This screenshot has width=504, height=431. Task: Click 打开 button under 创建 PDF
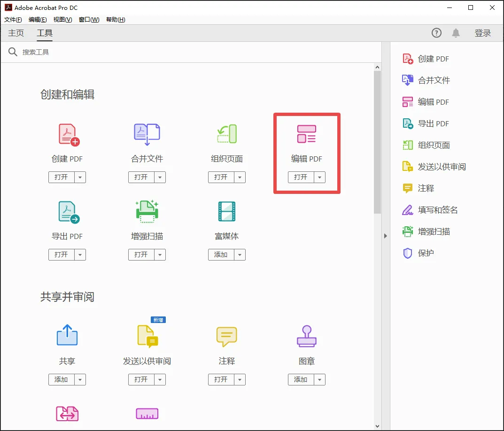(62, 177)
